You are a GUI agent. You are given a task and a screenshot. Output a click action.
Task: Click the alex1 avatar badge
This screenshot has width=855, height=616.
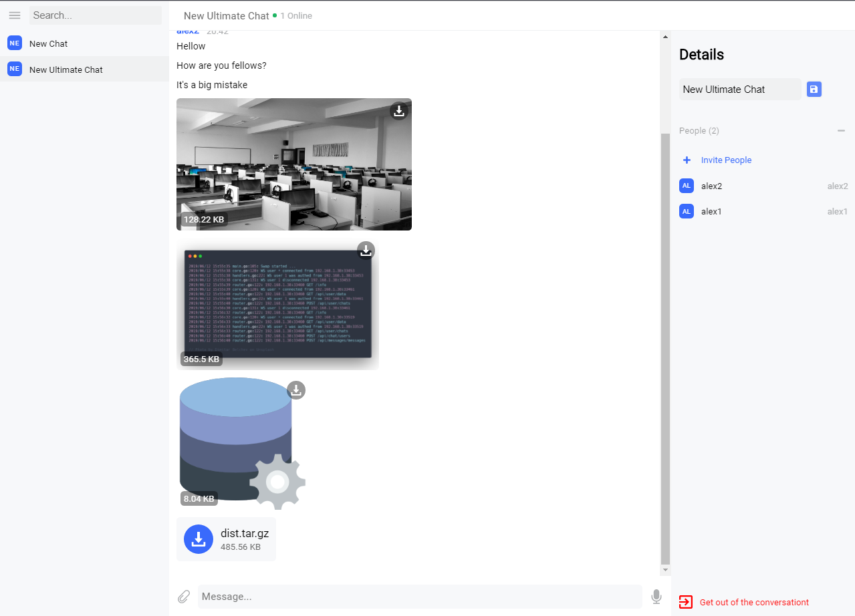click(x=687, y=211)
